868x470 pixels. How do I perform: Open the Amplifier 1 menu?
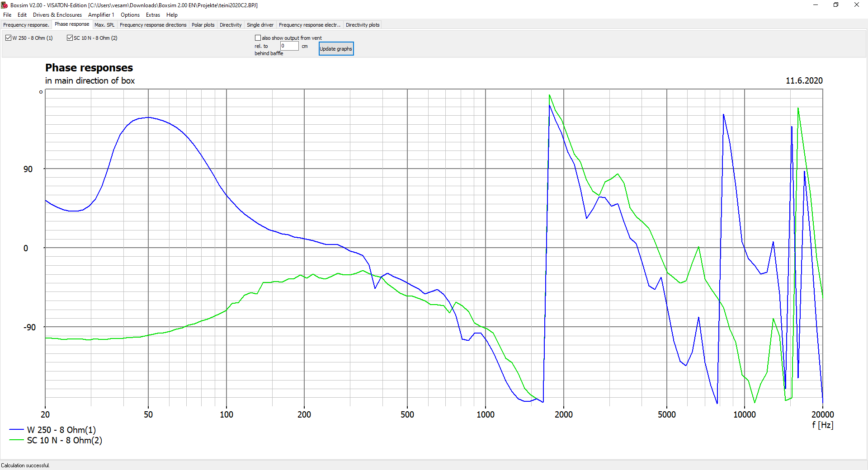101,15
